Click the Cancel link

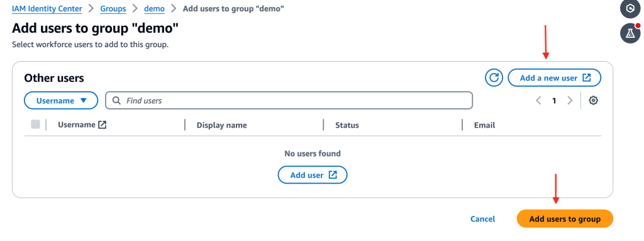(x=482, y=219)
